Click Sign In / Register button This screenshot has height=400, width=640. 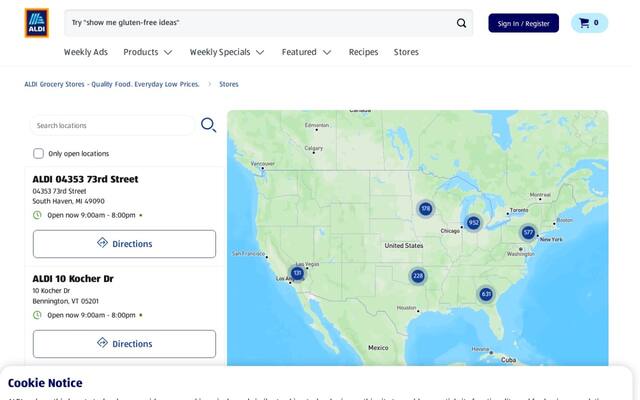coord(524,23)
